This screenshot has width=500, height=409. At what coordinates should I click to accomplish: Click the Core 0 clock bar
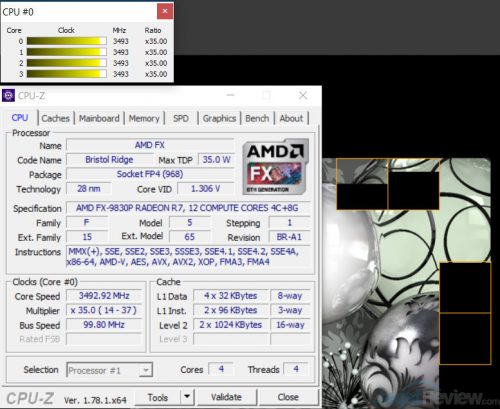click(67, 41)
